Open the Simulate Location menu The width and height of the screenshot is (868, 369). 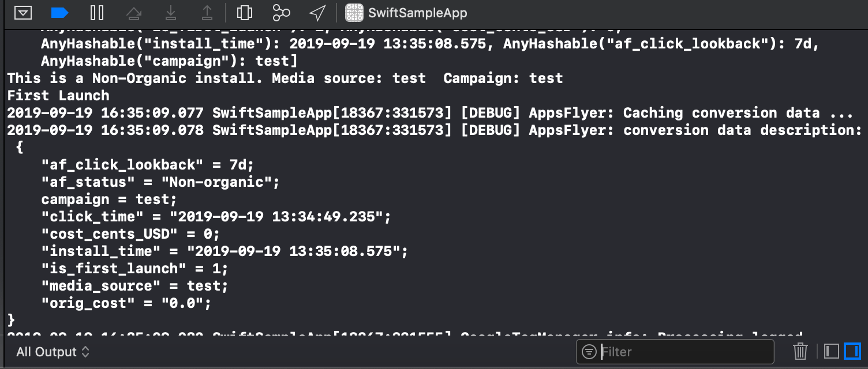pos(317,12)
